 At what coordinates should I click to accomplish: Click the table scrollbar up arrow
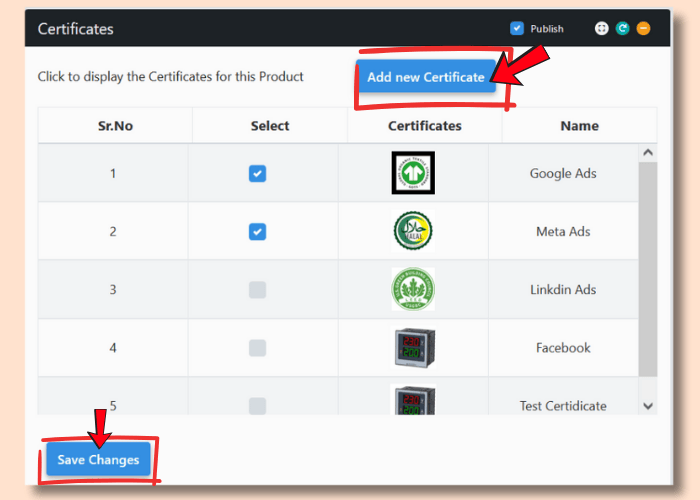647,153
